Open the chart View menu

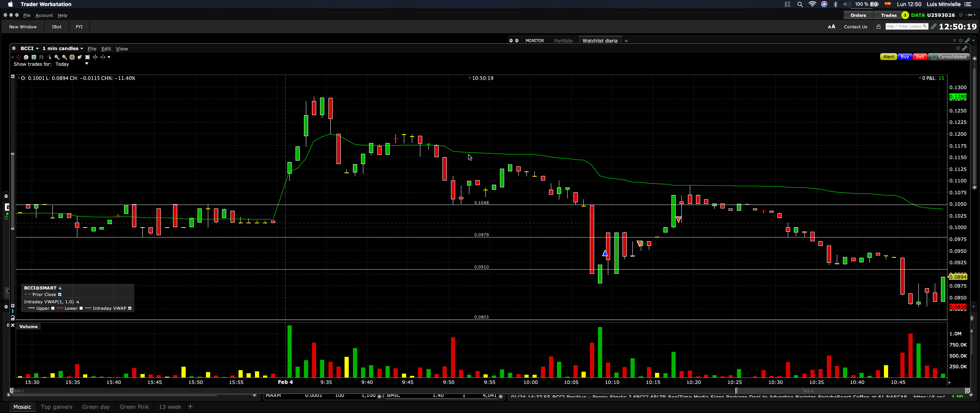[x=122, y=49]
